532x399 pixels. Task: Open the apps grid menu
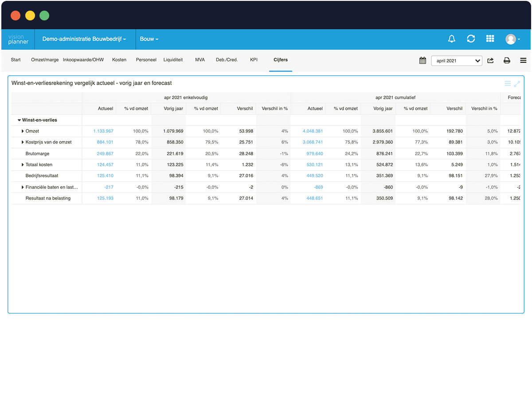pyautogui.click(x=490, y=39)
